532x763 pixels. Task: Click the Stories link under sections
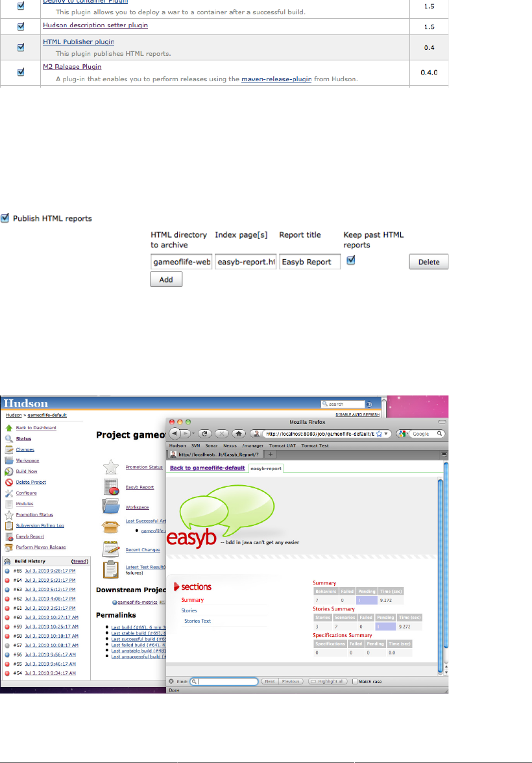coord(189,610)
